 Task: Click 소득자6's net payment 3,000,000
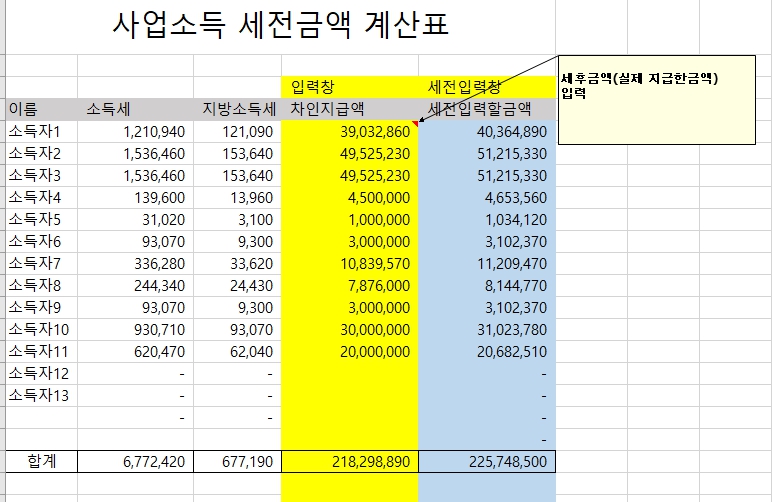[x=350, y=242]
